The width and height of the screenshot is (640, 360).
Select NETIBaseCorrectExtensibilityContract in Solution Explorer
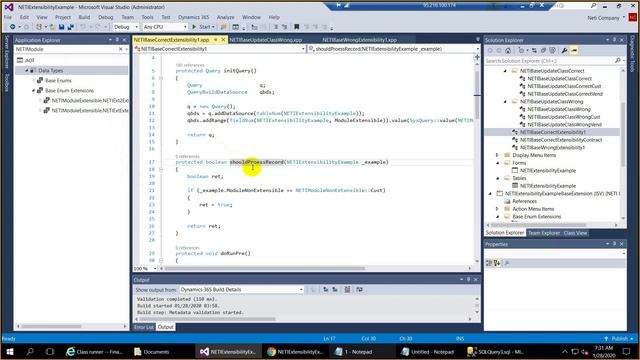point(561,140)
